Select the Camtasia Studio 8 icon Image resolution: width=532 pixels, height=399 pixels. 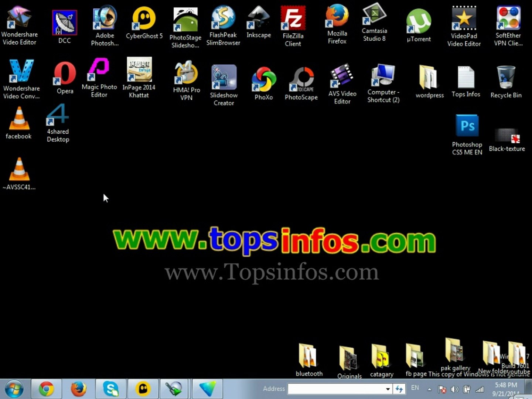click(x=374, y=23)
